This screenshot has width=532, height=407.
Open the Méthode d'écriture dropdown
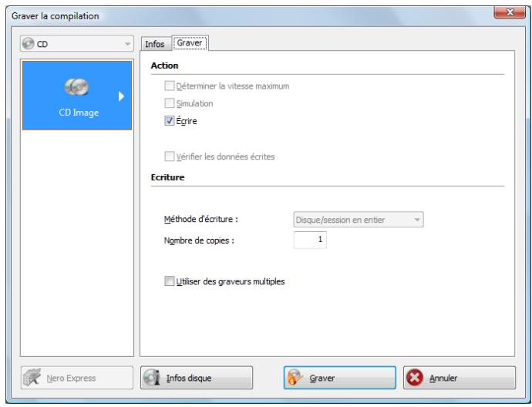click(359, 220)
